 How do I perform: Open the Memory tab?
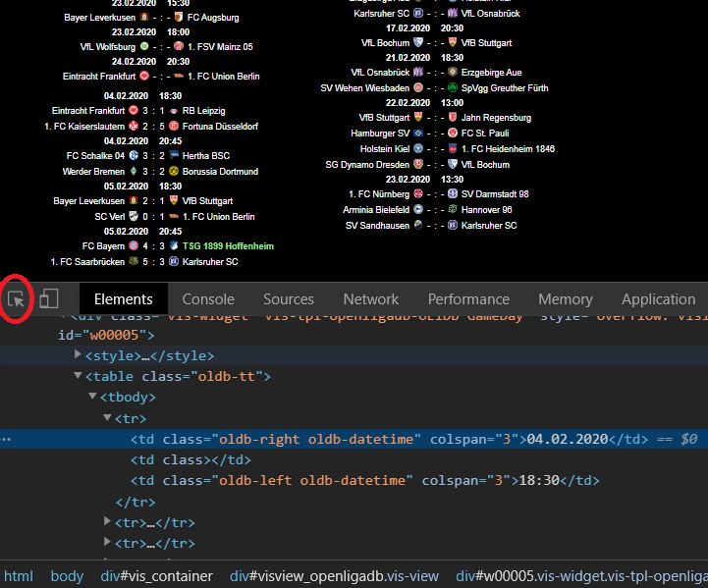click(x=566, y=299)
